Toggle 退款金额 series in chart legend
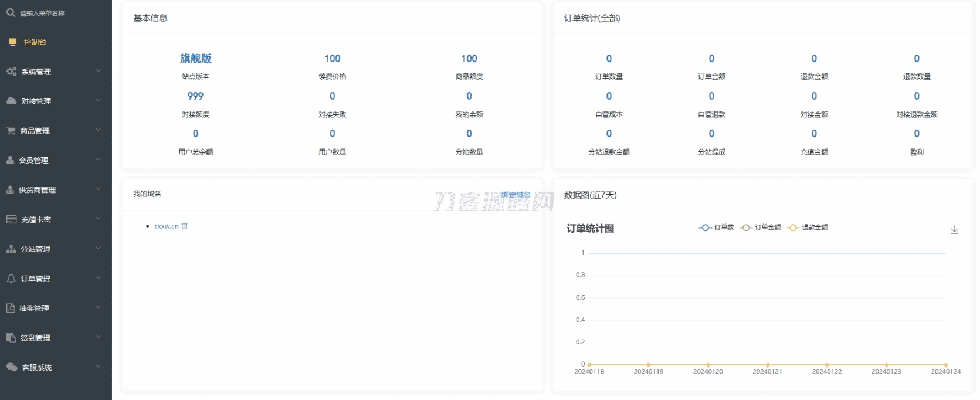The image size is (980, 400). 808,228
